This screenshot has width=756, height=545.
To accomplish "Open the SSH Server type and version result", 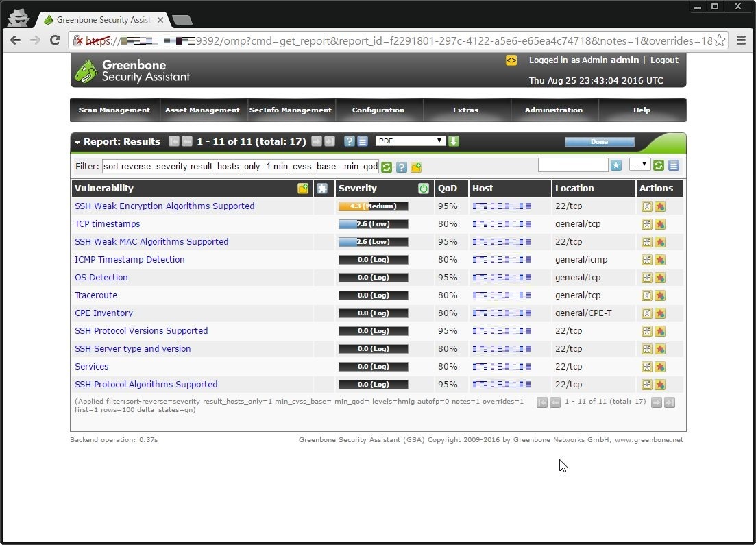I will (132, 349).
